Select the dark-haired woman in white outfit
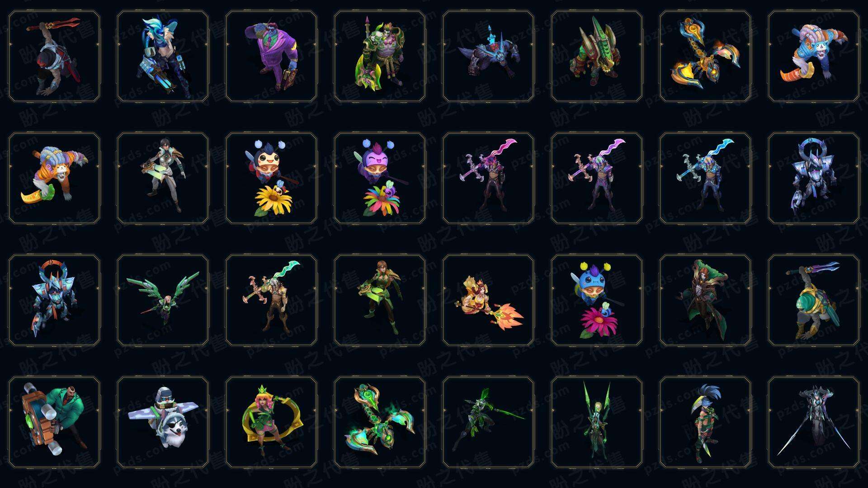Screen dimensions: 868x488 coord(163,178)
